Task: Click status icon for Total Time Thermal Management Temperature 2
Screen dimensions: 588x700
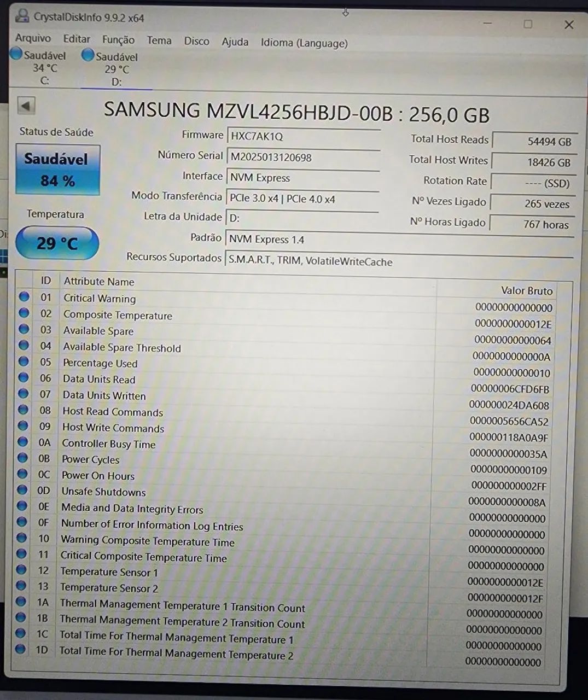Action: 20,649
